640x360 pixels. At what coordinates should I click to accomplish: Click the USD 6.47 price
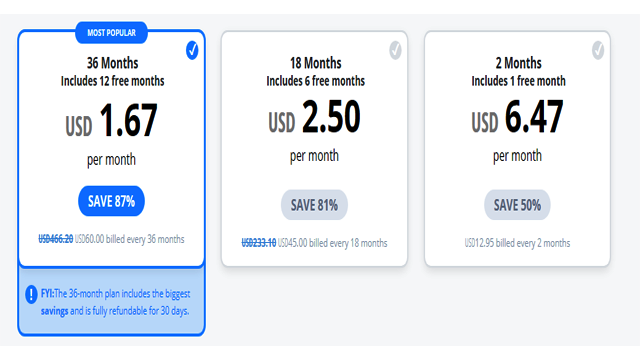pos(517,117)
